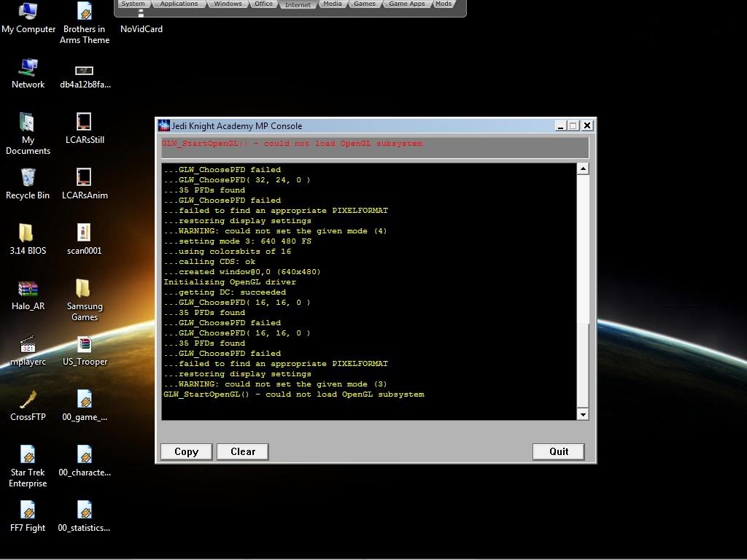Image resolution: width=747 pixels, height=560 pixels.
Task: Click the yellow final GLW_StartOpenGL() error line
Action: pyautogui.click(x=294, y=394)
